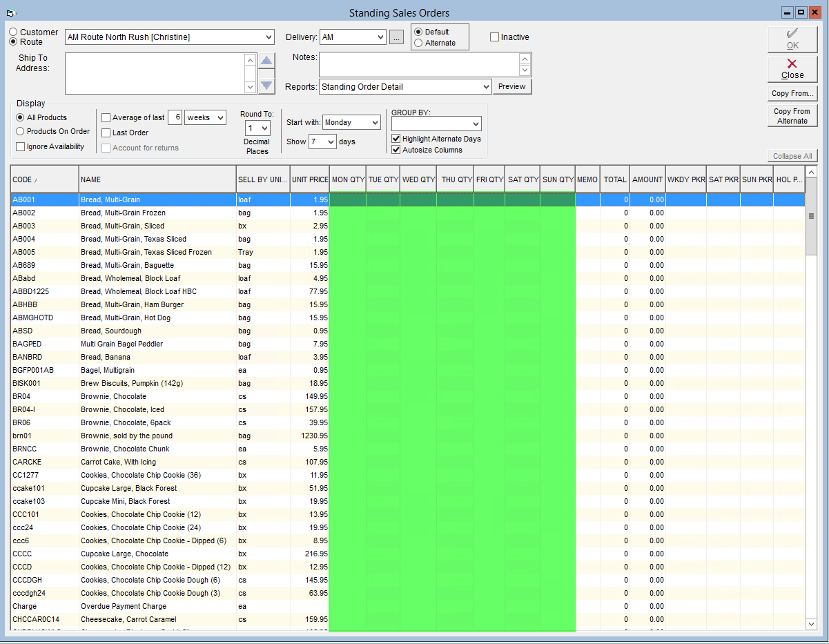This screenshot has width=829, height=644.
Task: Click Copy From Alternate button
Action: tap(792, 116)
